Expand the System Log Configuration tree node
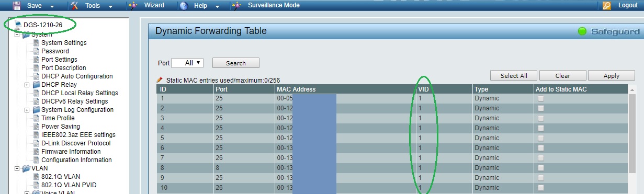This screenshot has height=194, width=644. 27,110
